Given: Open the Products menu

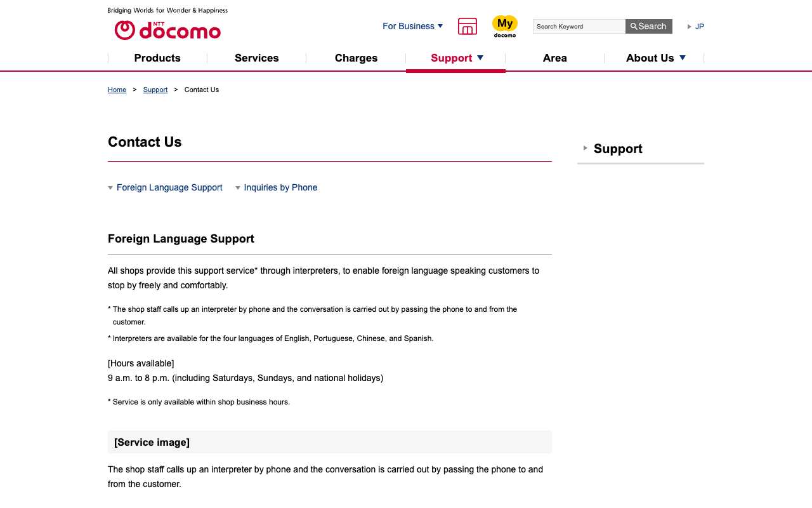Looking at the screenshot, I should pyautogui.click(x=157, y=58).
